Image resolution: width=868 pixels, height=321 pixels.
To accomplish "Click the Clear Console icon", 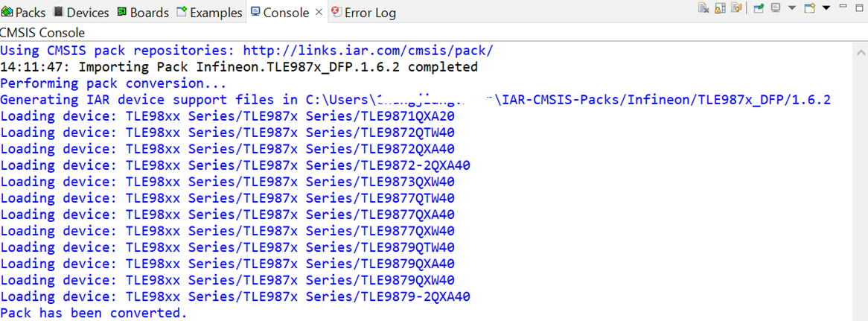I will pos(703,8).
